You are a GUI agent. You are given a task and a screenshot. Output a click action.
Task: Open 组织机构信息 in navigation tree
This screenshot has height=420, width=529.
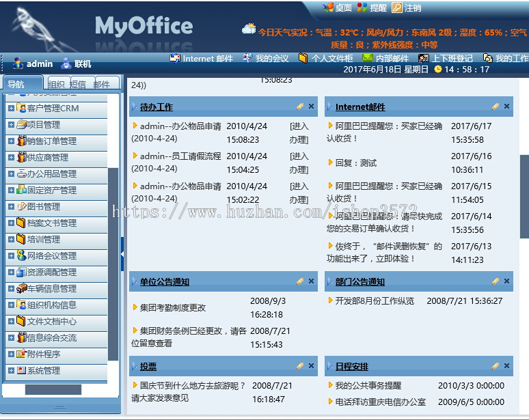(x=52, y=305)
